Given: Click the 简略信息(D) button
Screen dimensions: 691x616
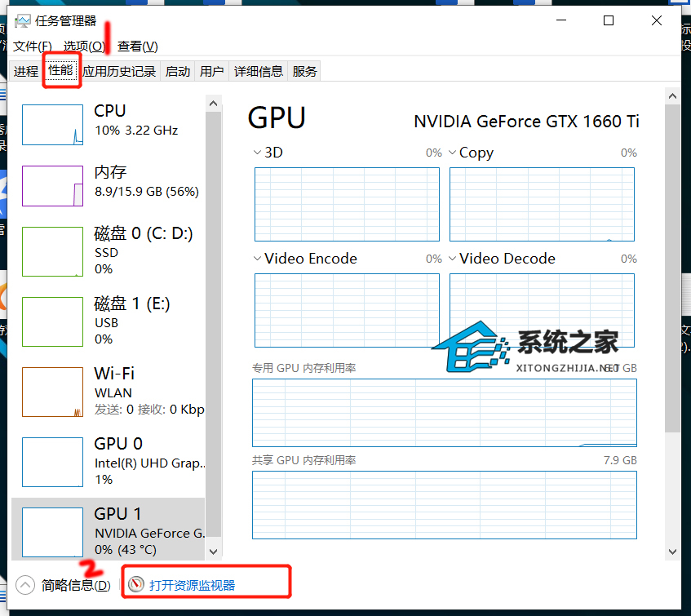Looking at the screenshot, I should (x=76, y=585).
